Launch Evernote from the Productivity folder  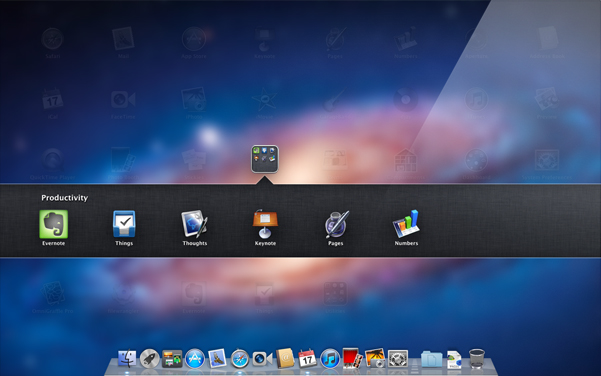pos(54,225)
